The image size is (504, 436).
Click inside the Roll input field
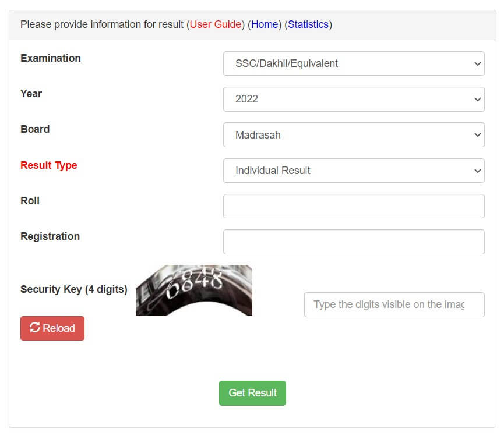[353, 206]
